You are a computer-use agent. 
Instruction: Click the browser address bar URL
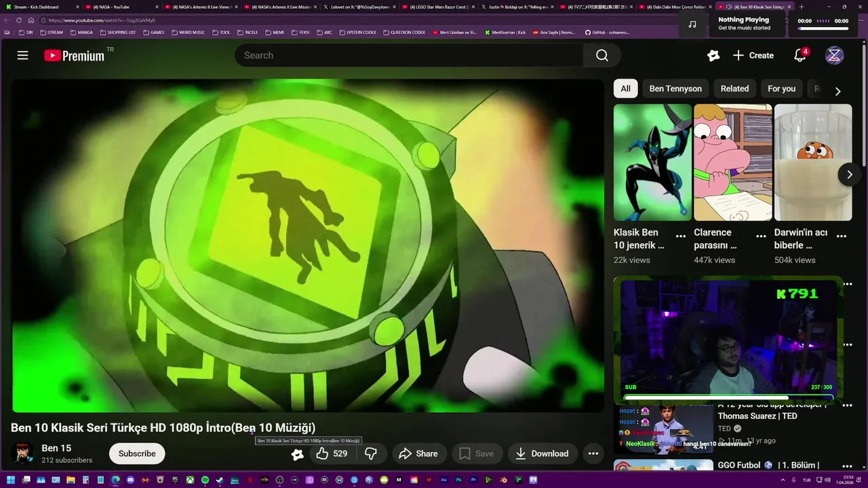pos(102,20)
